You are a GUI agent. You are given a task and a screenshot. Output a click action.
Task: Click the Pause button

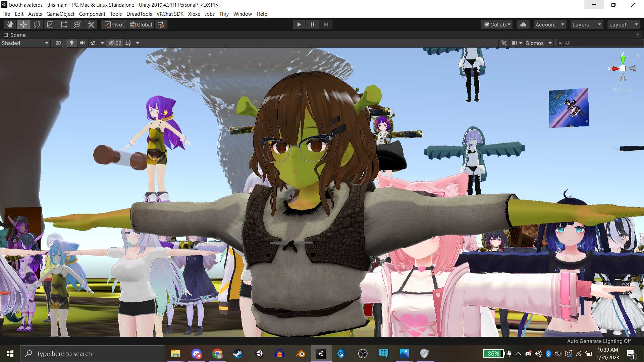[313, 24]
